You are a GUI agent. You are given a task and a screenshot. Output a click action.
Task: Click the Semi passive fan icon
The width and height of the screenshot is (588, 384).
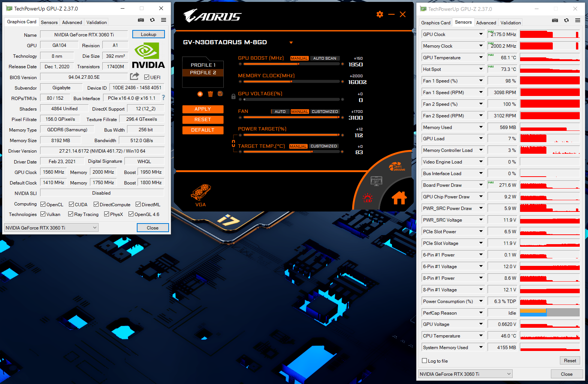[x=397, y=167]
